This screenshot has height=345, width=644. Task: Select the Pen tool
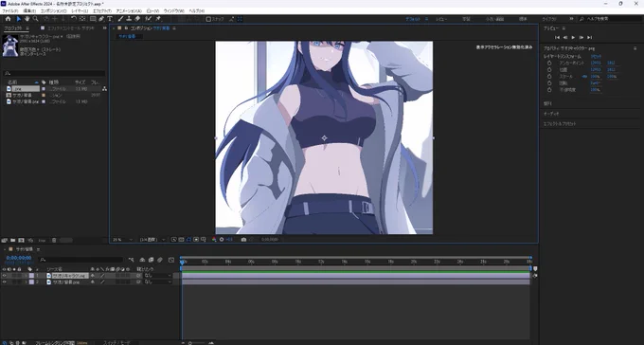pos(101,19)
